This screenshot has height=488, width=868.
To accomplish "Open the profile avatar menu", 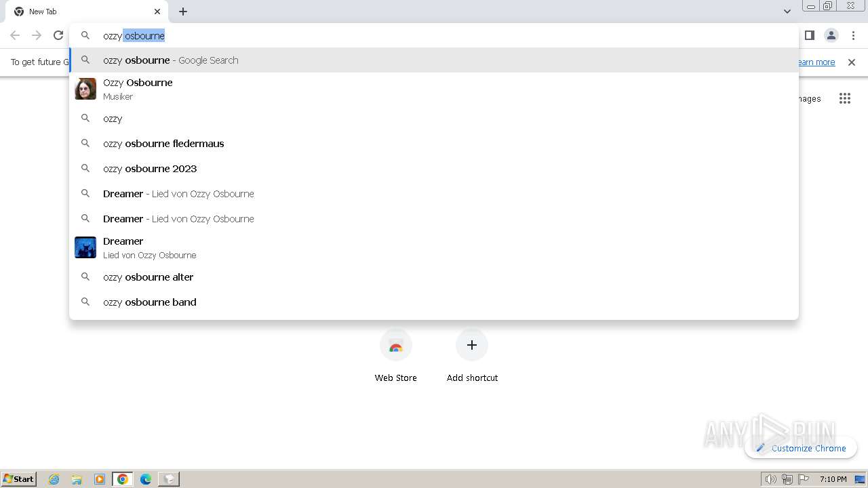I will click(x=831, y=35).
